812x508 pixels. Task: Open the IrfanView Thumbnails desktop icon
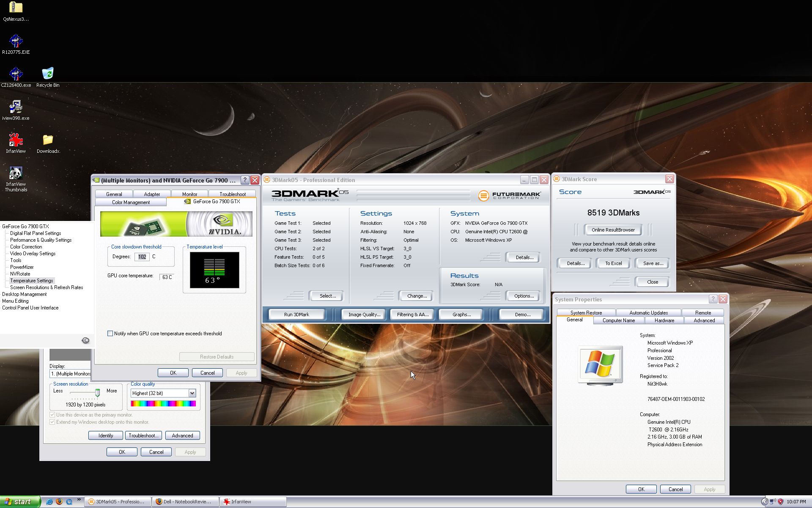tap(16, 179)
